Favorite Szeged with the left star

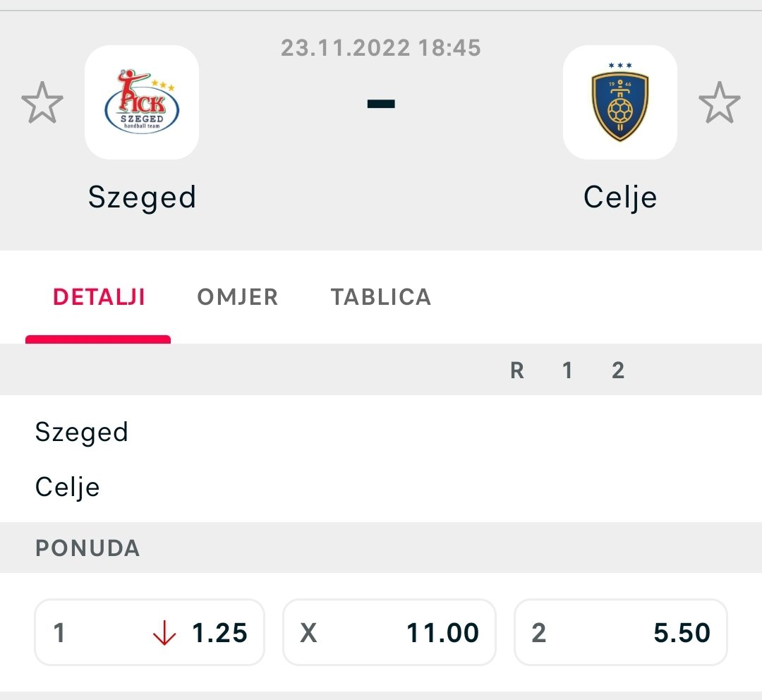pos(42,102)
